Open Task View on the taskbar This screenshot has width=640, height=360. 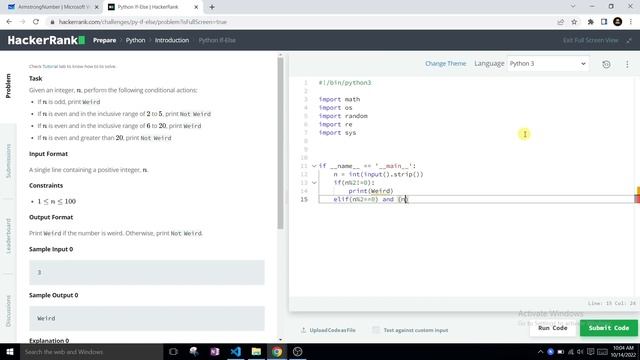[173, 351]
